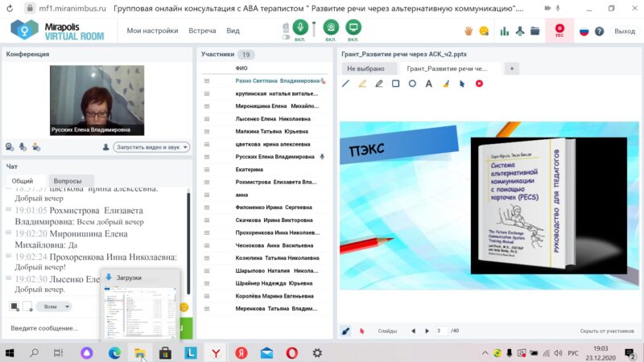Click the ФИО column header
The height and width of the screenshot is (362, 644).
242,68
